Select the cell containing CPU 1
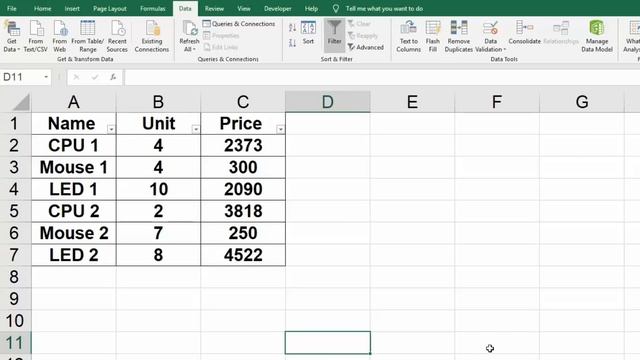The height and width of the screenshot is (360, 640). coord(74,146)
